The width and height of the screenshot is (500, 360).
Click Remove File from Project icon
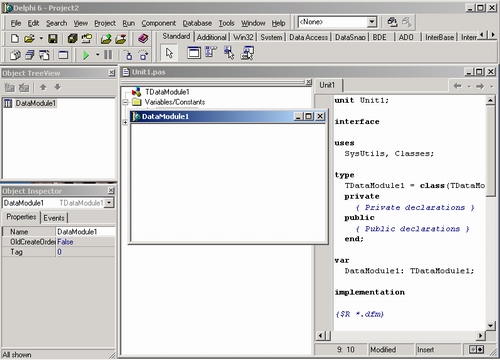click(x=121, y=39)
